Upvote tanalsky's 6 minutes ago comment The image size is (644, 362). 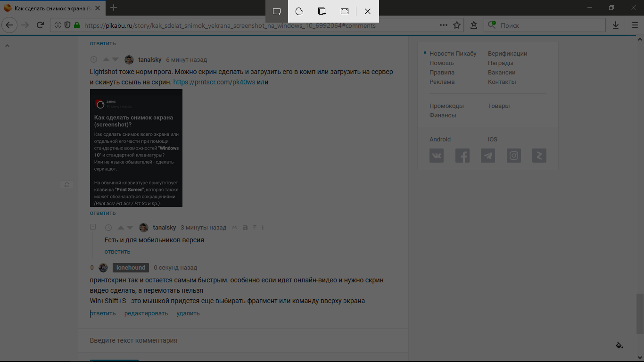[106, 60]
